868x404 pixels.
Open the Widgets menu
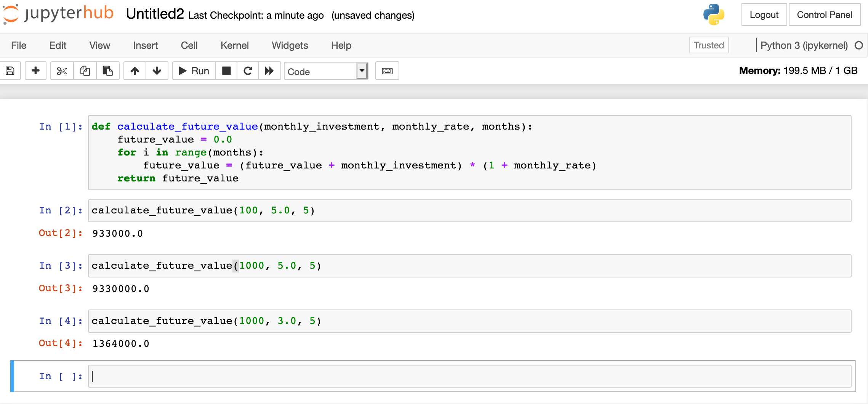point(290,45)
